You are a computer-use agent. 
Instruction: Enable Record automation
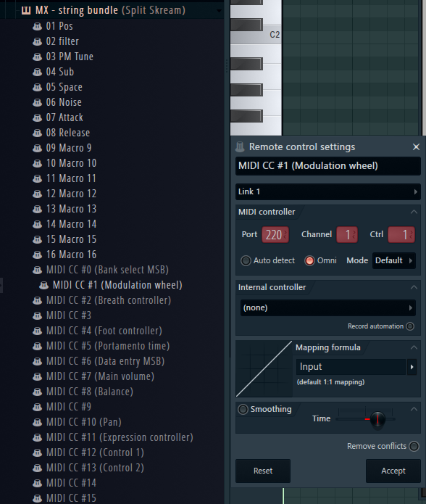410,326
